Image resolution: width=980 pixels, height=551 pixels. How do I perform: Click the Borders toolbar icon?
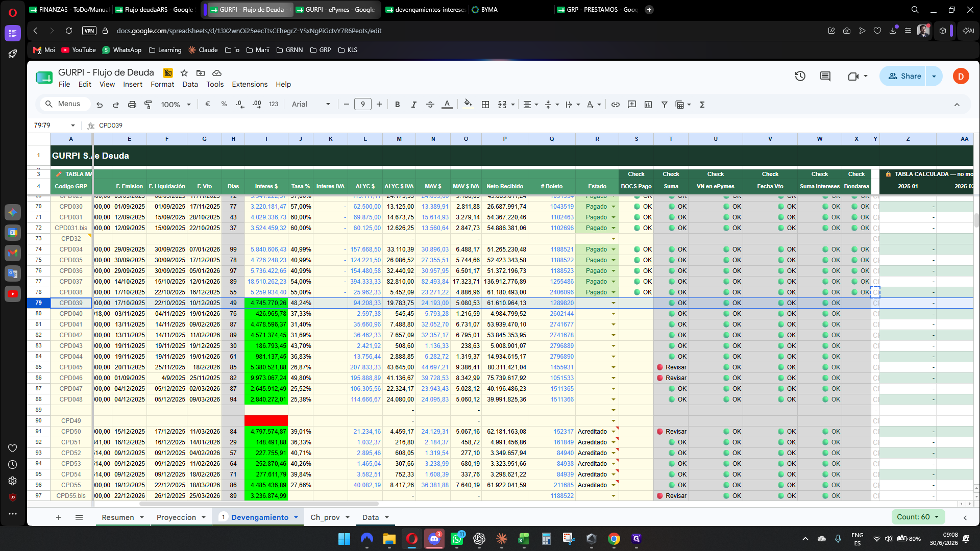pyautogui.click(x=485, y=104)
